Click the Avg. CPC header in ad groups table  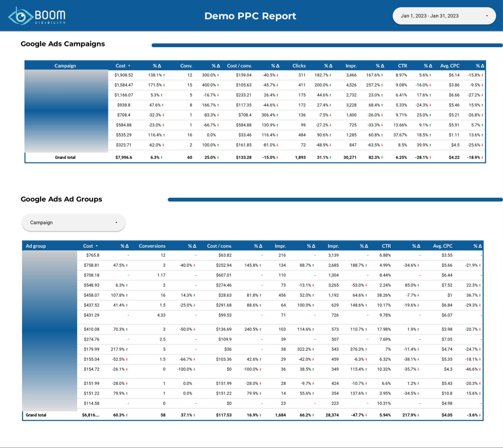[x=443, y=246]
